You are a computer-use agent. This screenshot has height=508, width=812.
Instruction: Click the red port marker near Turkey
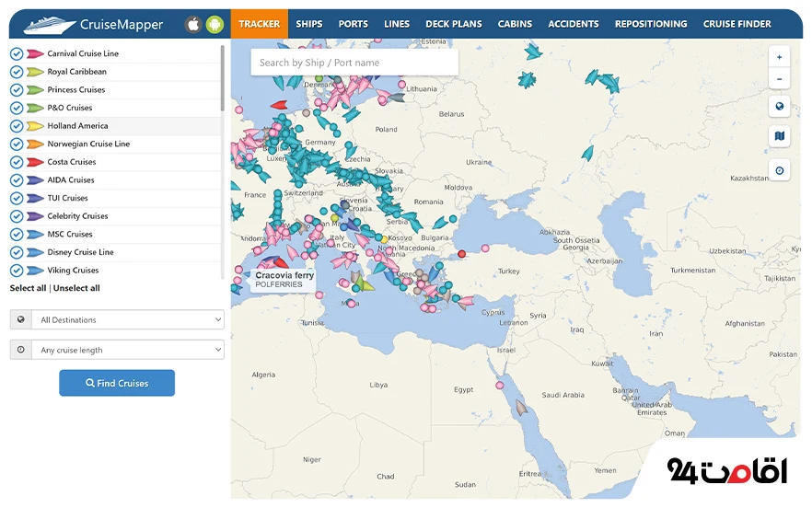tap(461, 254)
